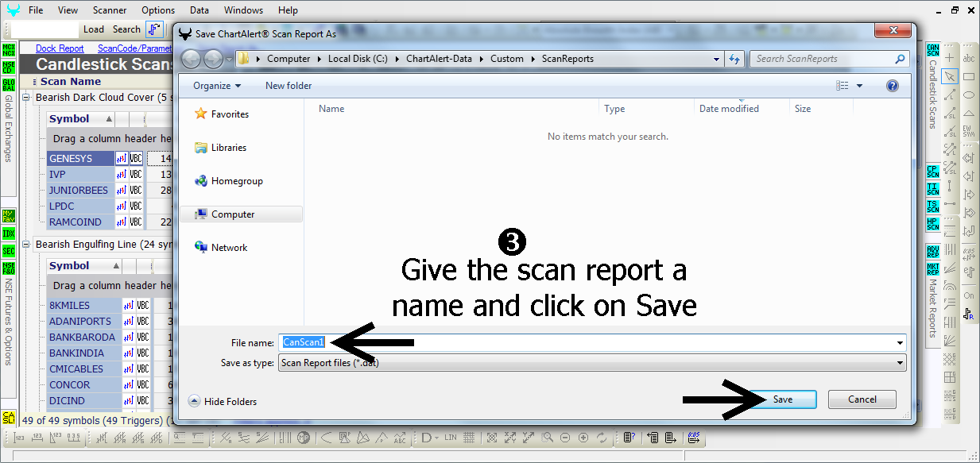Click the zoom magnifier icon in bottom toolbar
Screen dimensions: 980x463
548,438
